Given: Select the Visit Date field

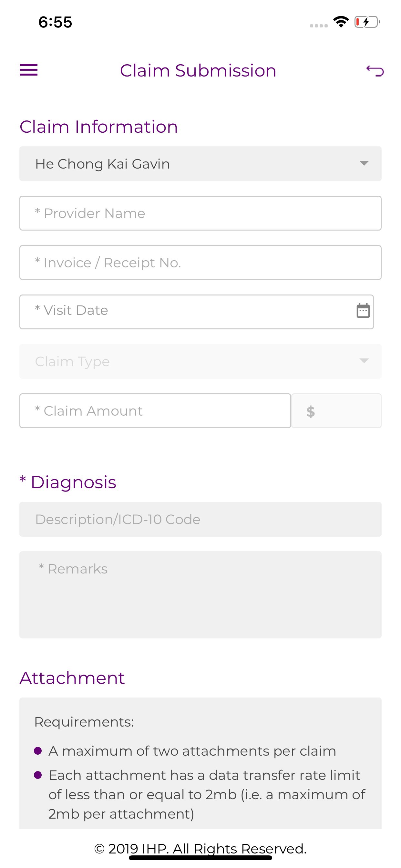Looking at the screenshot, I should point(196,312).
